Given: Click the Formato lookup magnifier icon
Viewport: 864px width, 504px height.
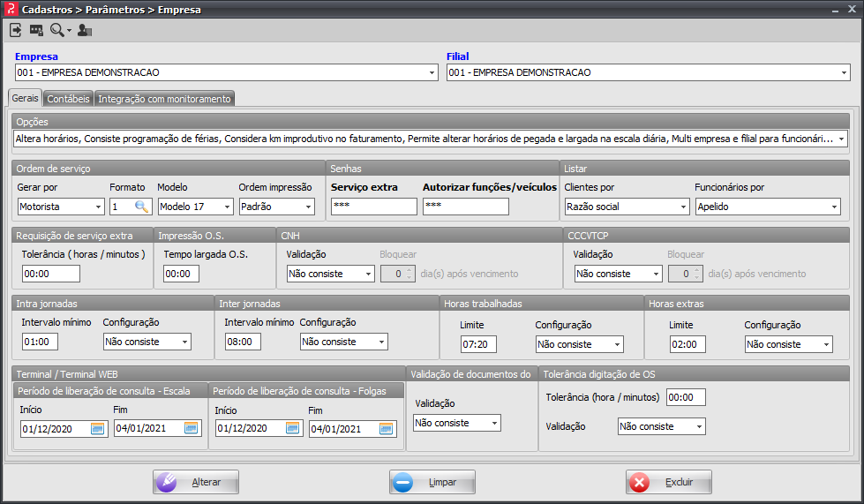Looking at the screenshot, I should pos(141,207).
